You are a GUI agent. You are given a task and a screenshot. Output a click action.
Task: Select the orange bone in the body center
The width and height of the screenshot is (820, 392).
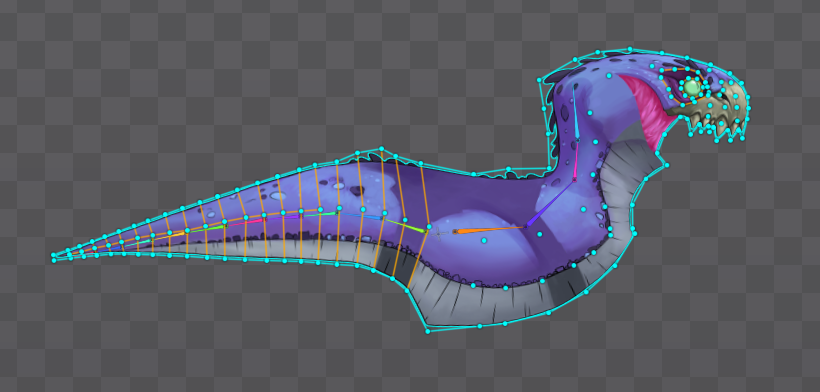click(489, 229)
